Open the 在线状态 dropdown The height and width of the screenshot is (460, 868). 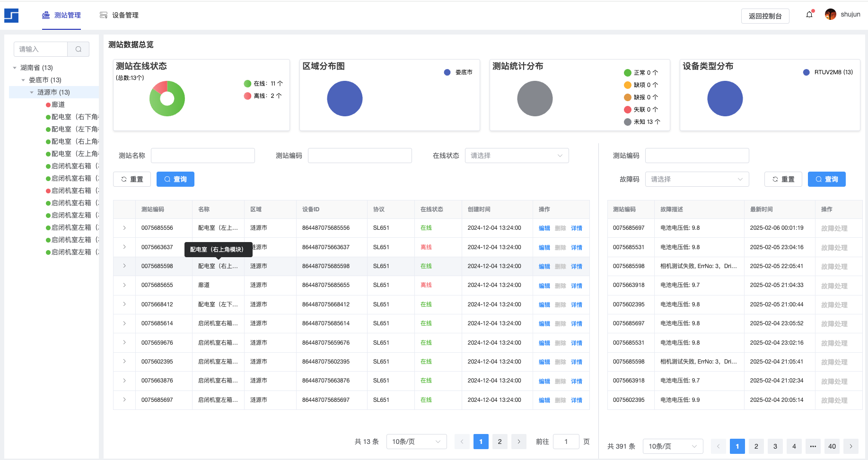click(x=517, y=156)
